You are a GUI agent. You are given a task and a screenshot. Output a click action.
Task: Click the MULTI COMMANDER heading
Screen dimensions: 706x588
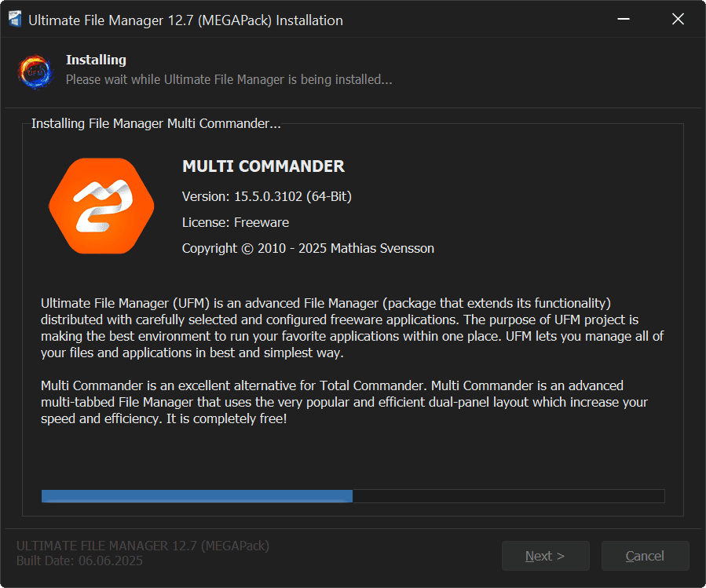click(263, 166)
